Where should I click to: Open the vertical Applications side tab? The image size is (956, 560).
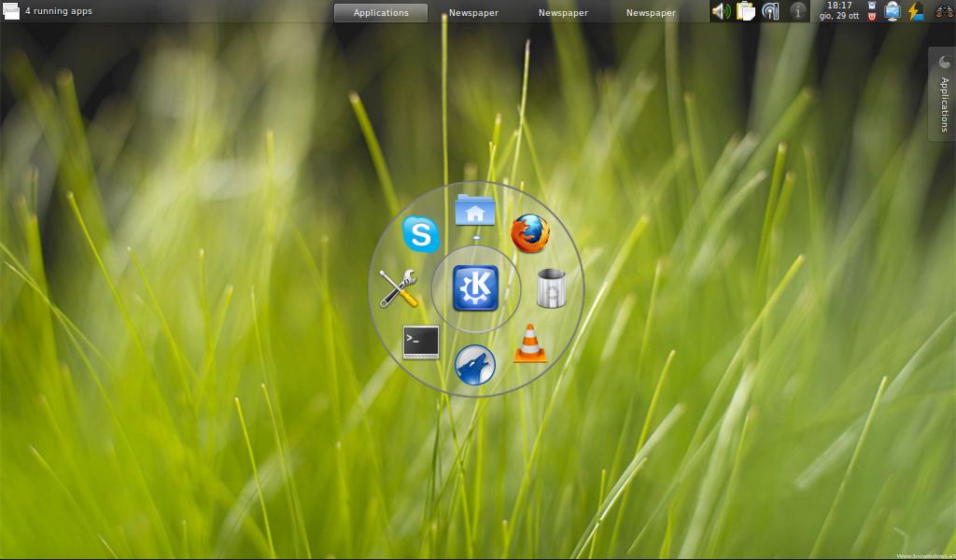(x=943, y=95)
